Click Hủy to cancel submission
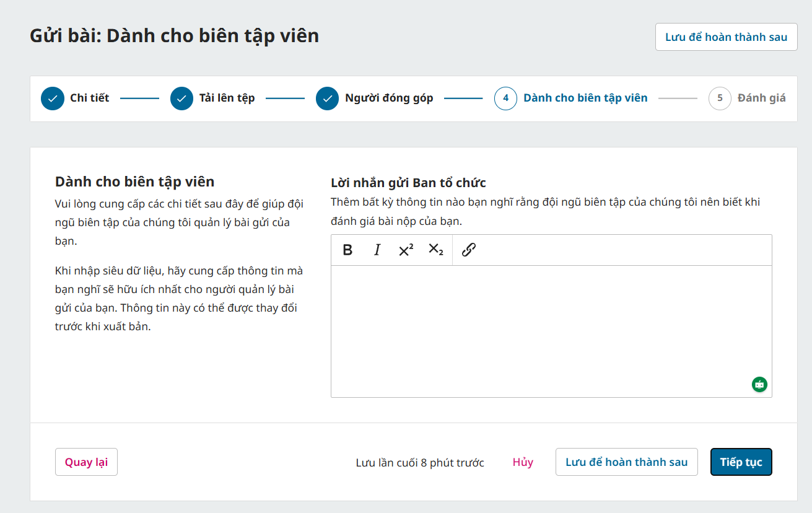Screen dimensions: 812x513 tap(523, 462)
